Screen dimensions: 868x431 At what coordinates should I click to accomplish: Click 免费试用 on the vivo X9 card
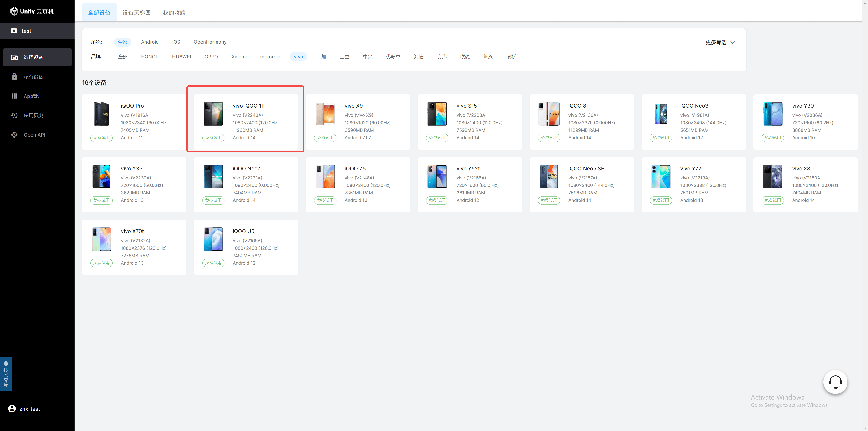pyautogui.click(x=325, y=137)
